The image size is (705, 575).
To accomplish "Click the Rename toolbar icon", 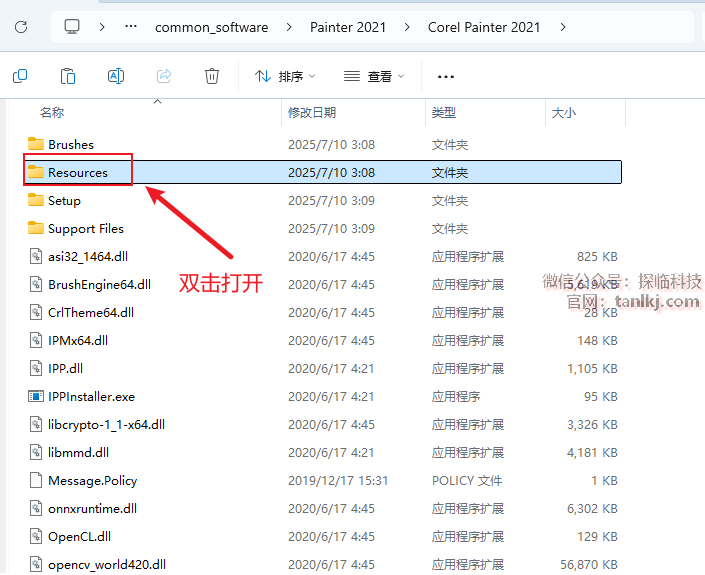I will [116, 76].
